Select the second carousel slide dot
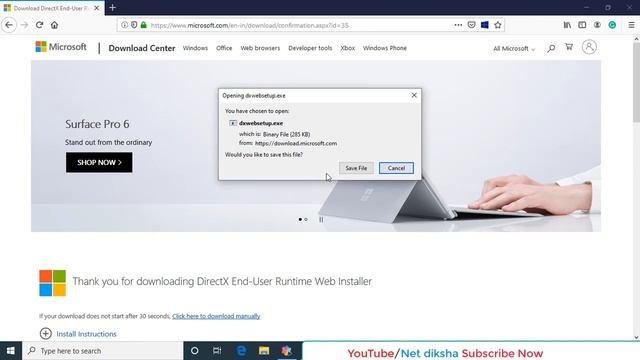 (306, 220)
